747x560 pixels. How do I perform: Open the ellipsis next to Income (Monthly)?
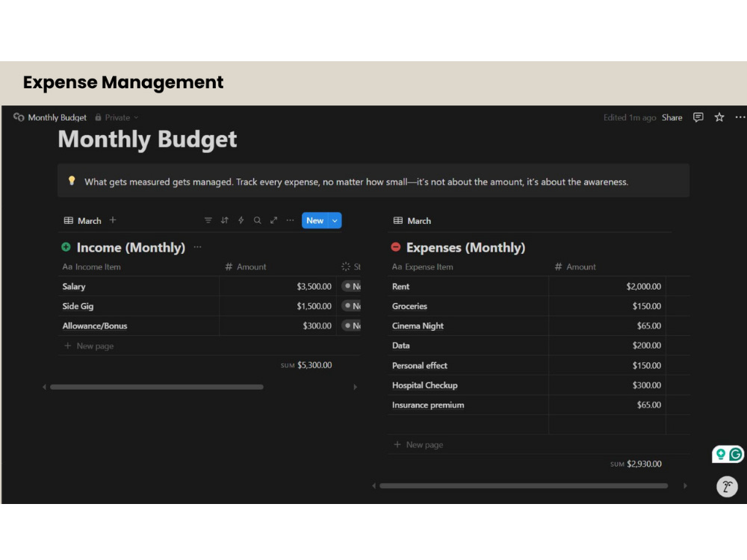pyautogui.click(x=198, y=247)
